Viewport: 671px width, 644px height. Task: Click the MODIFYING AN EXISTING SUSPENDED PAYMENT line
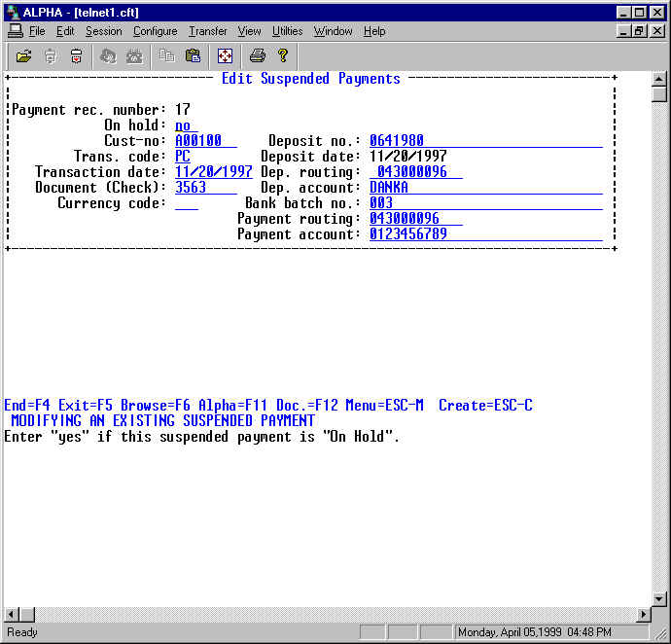click(x=163, y=421)
